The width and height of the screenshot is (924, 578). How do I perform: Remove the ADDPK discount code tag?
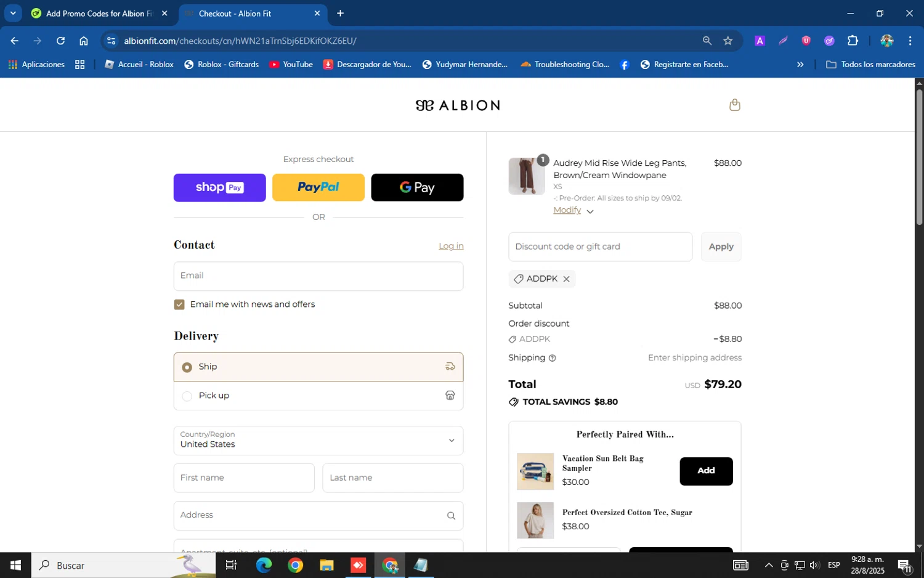click(x=566, y=279)
